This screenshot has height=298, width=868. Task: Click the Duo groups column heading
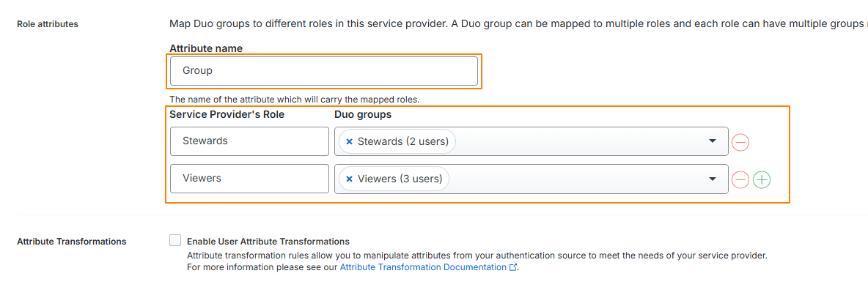[x=363, y=114]
